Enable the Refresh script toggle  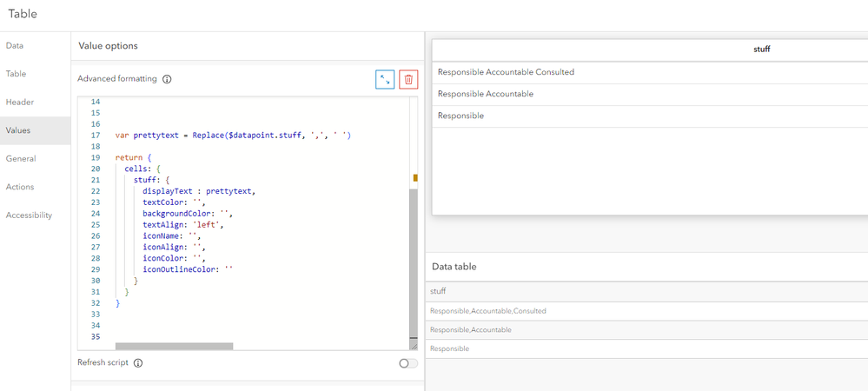(407, 363)
